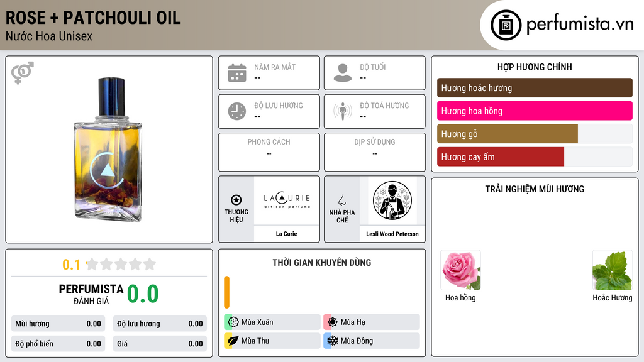644x362 pixels.
Task: Click the Độ Tuổi label
Action: coord(373,67)
